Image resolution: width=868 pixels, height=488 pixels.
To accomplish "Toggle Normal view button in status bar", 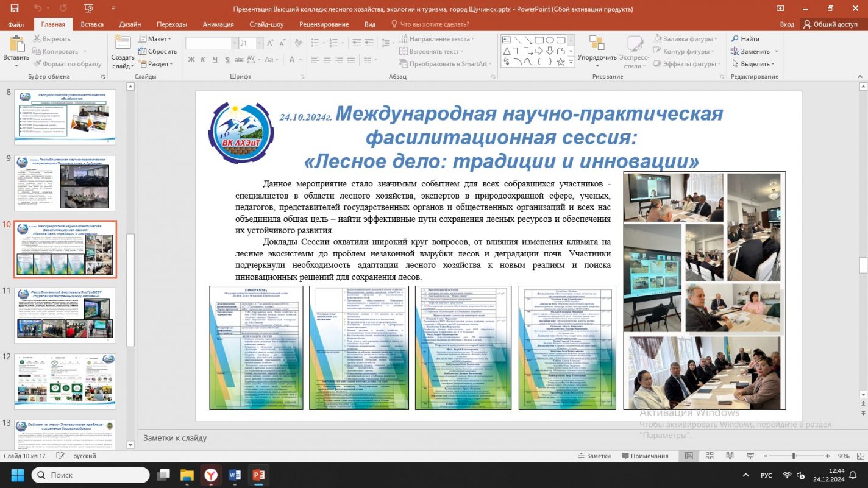I will 689,456.
